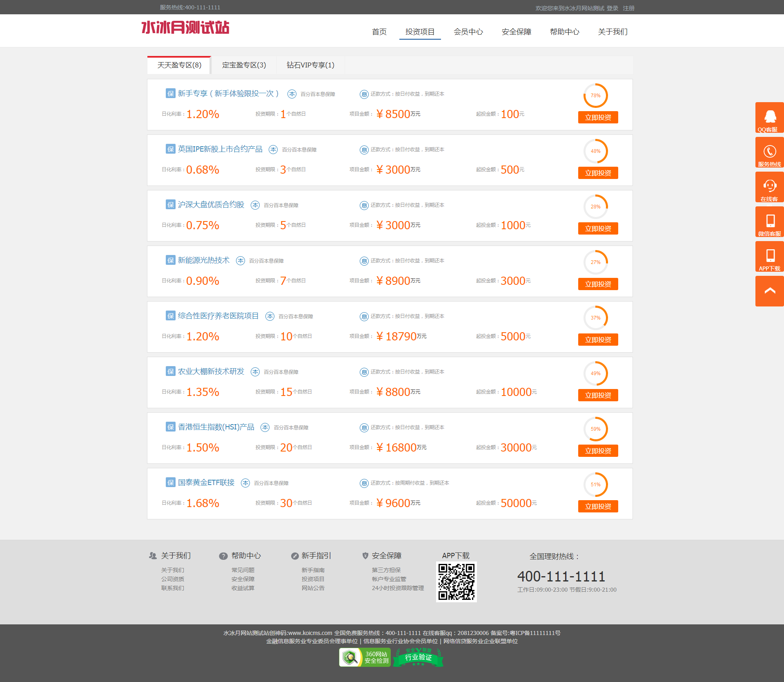The image size is (784, 682).
Task: Click the 保 badge beside 沪深大盘优质合约股
Action: coord(170,204)
